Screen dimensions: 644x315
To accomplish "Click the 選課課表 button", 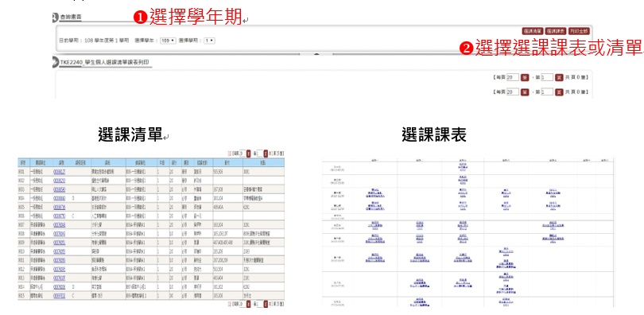I will [x=556, y=31].
